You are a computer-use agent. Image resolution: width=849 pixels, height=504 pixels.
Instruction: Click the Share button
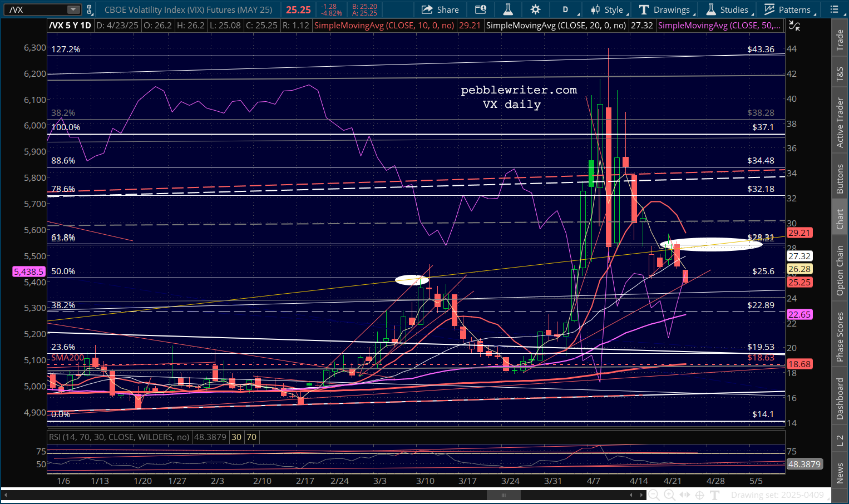(440, 9)
